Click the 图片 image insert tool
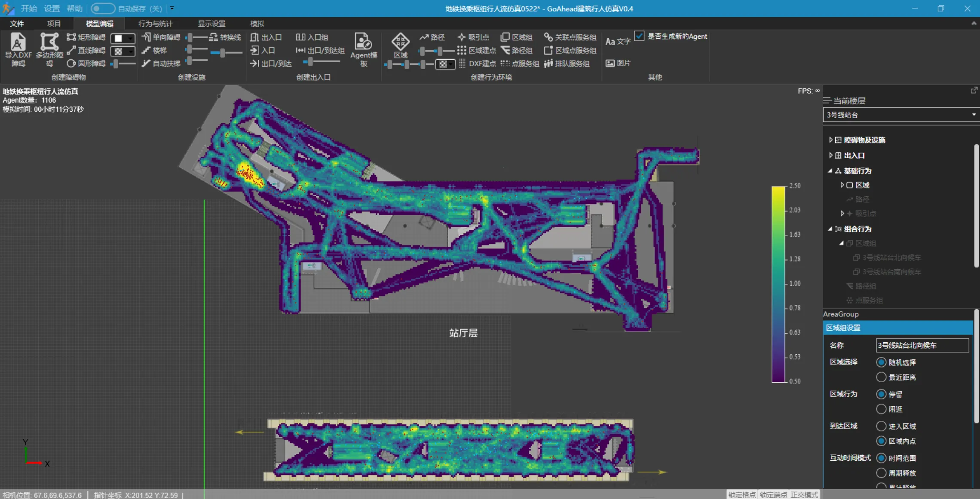Viewport: 980px width, 499px height. (618, 63)
